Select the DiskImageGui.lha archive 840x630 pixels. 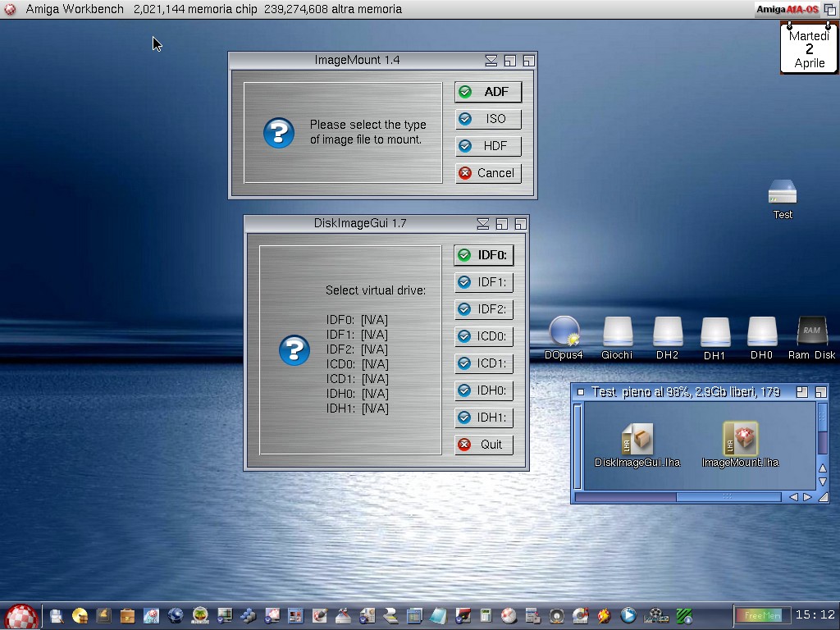[637, 441]
